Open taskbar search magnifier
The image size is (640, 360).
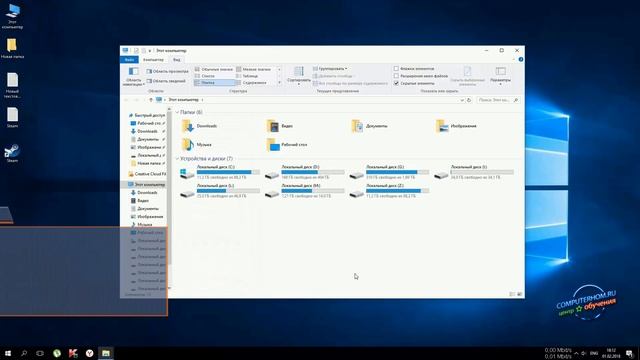[24, 353]
